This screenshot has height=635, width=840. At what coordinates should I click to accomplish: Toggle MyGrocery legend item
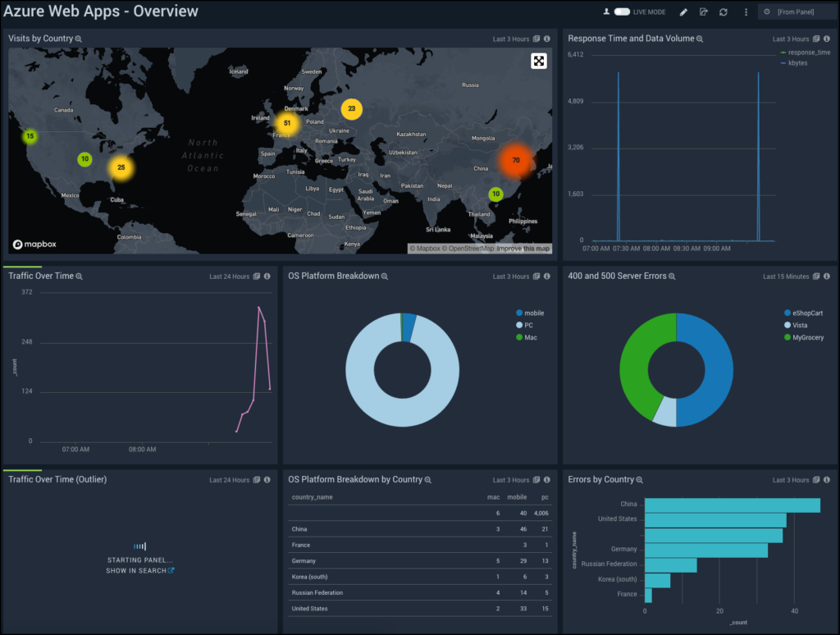coord(804,337)
